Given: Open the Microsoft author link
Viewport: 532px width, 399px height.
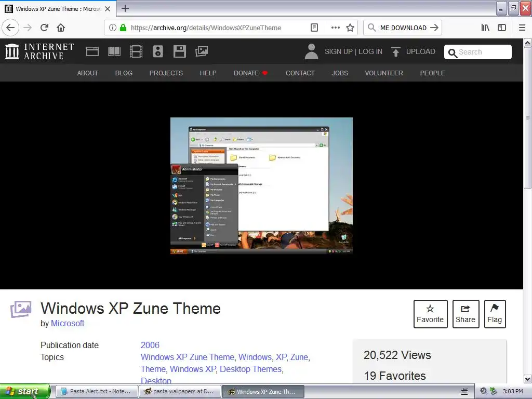Looking at the screenshot, I should 68,323.
